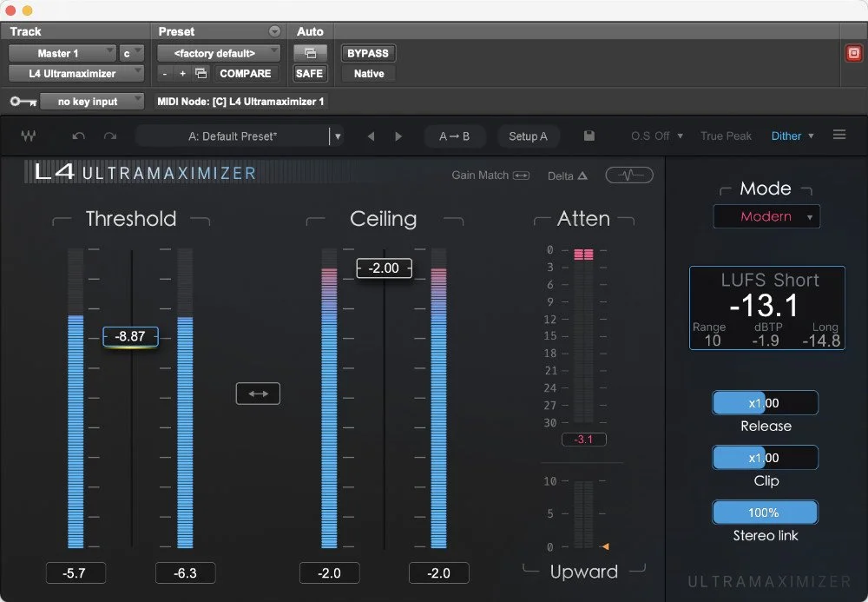
Task: Click the Native button
Action: pos(369,73)
